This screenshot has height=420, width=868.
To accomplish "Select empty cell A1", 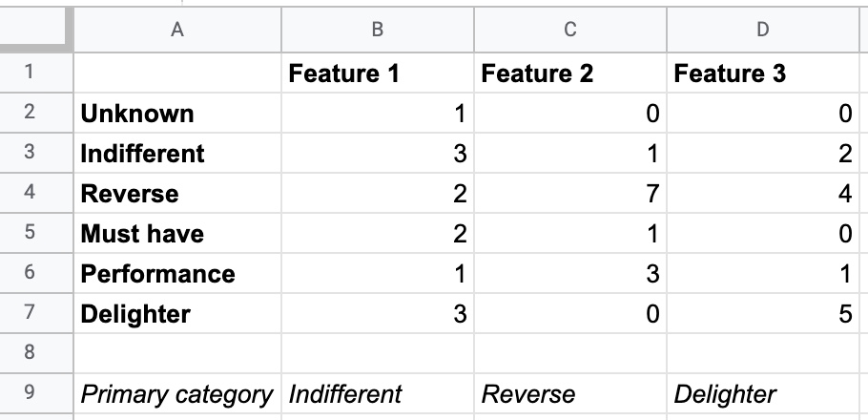I will (177, 73).
